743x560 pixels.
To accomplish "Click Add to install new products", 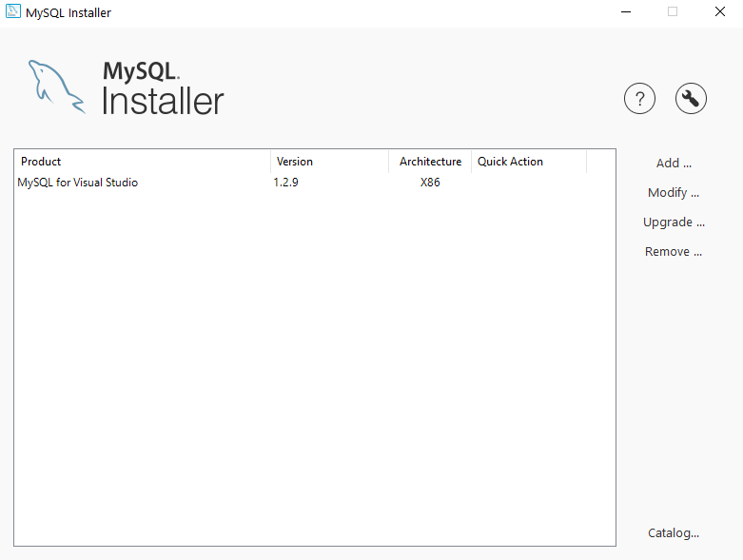I will click(x=674, y=163).
